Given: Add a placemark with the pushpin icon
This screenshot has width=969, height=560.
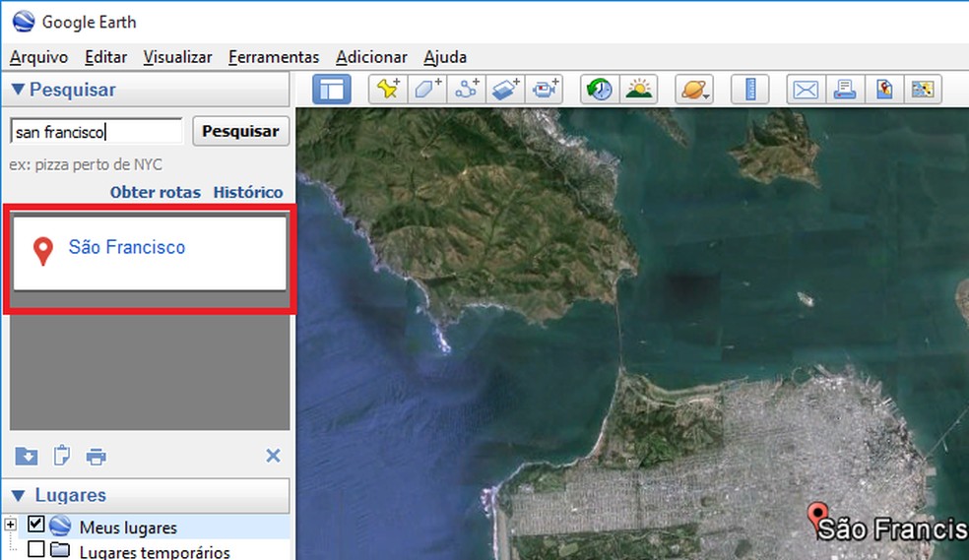Looking at the screenshot, I should [x=388, y=90].
